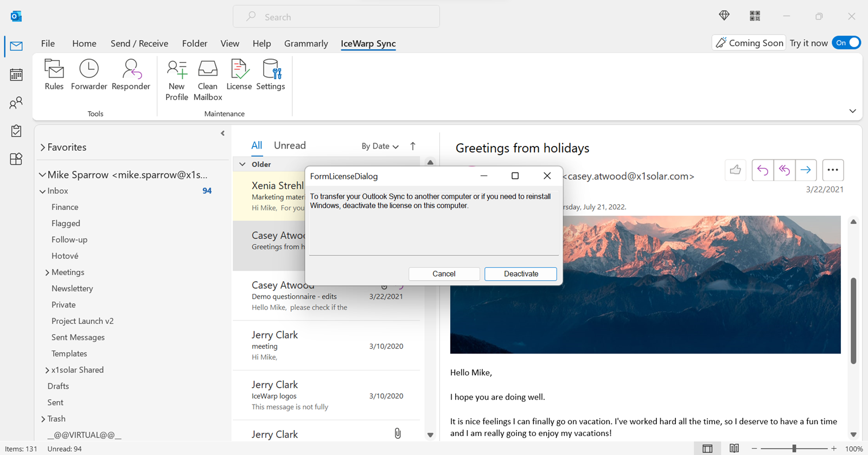Reply all to the email

(x=784, y=170)
